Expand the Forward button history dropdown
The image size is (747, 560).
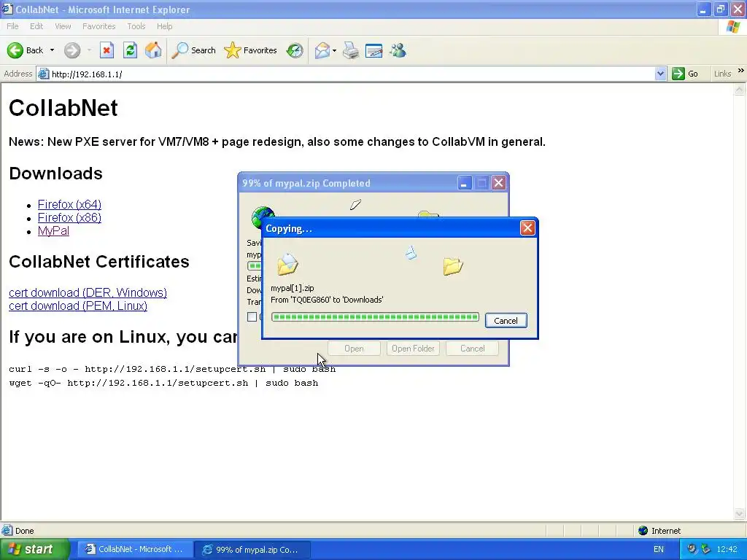[x=89, y=50]
